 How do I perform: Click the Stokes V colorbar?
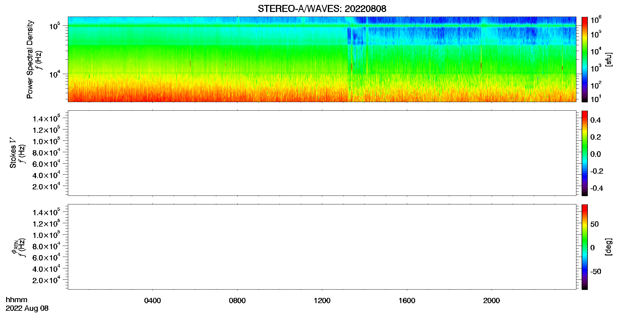584,153
